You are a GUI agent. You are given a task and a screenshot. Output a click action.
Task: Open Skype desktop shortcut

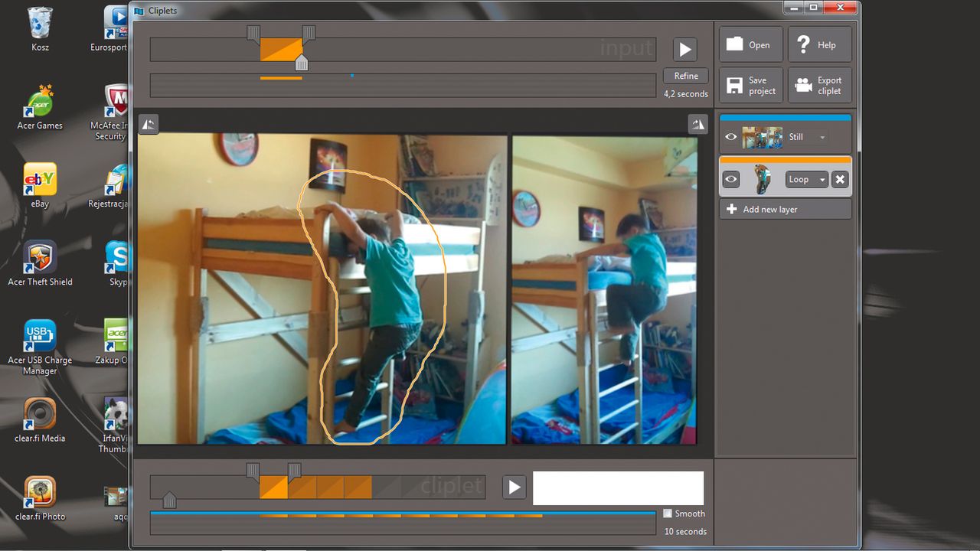point(116,263)
